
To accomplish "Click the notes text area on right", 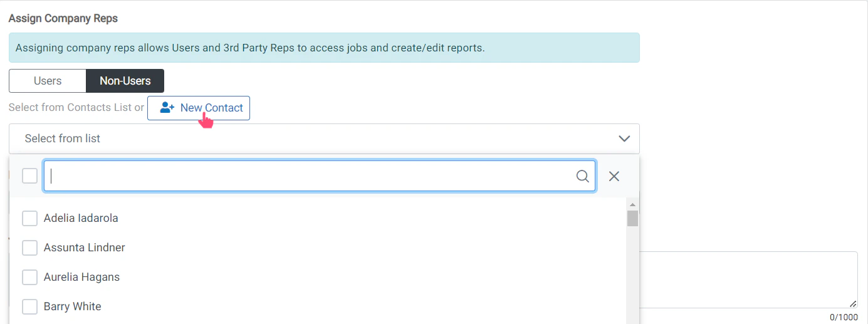I will point(748,280).
